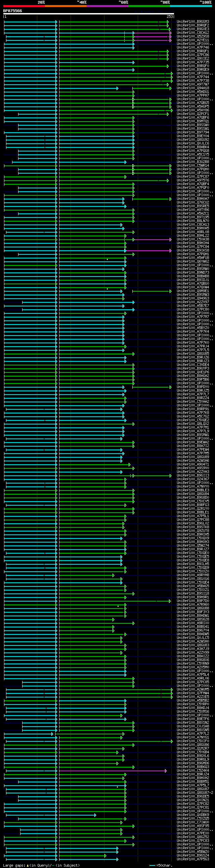Select the UniRef100_Q0IN21 entry
215x868 pixels.
pos(193,800)
